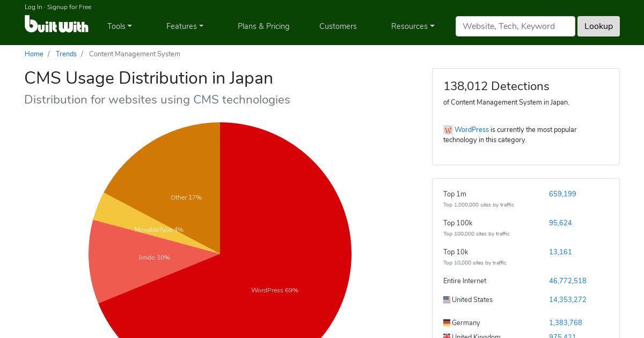Expand the Tools dropdown menu
Image resolution: width=644 pixels, height=338 pixels.
(x=119, y=26)
